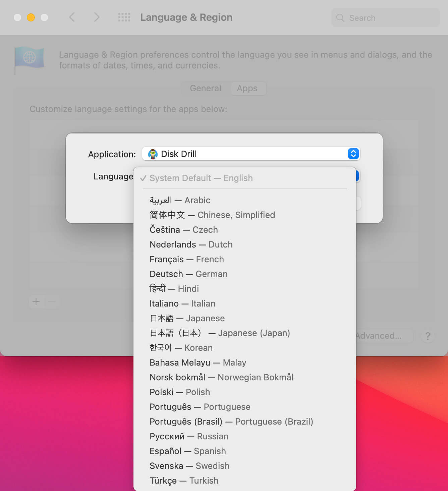Click the search magnifier icon
448x491 pixels.
340,18
